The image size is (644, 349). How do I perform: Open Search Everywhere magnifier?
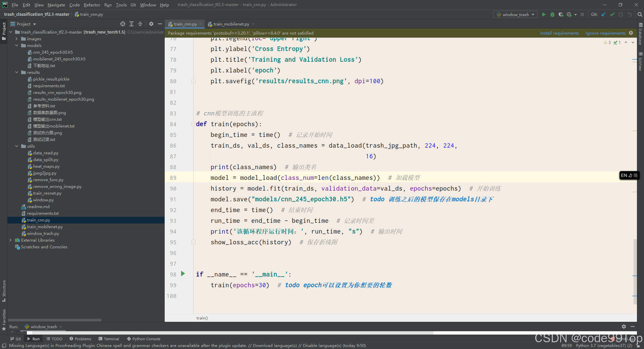pos(640,14)
